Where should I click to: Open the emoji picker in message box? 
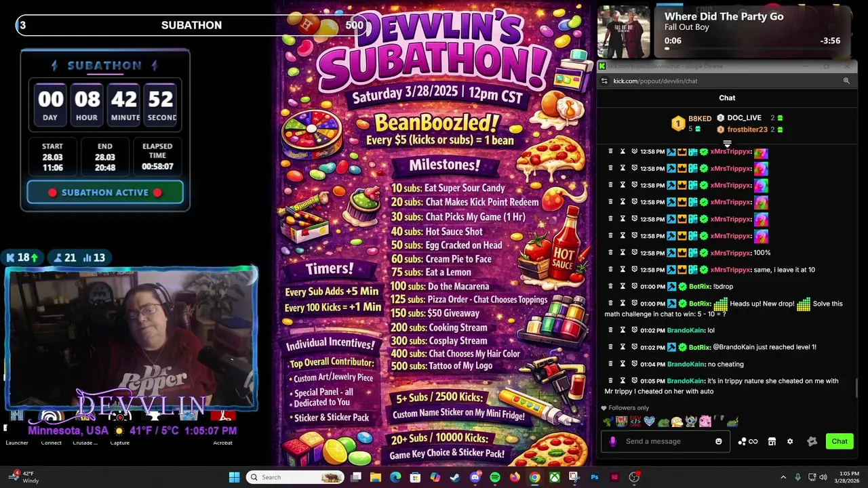(719, 441)
